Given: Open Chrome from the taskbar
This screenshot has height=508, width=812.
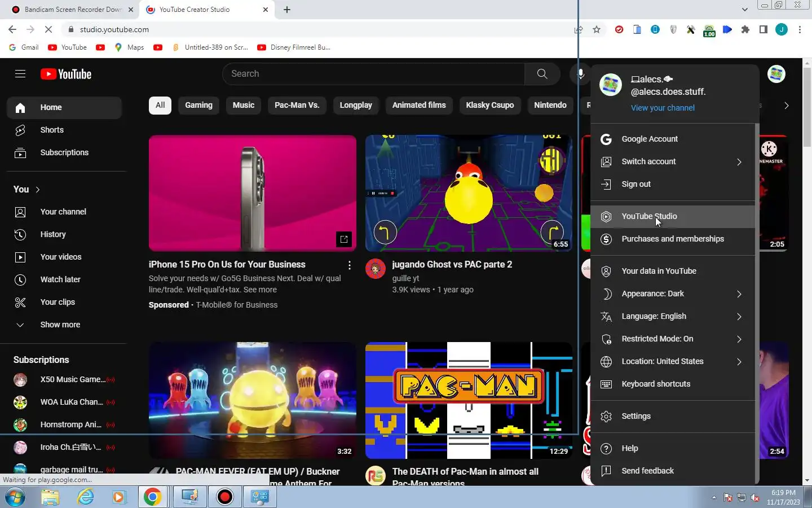Looking at the screenshot, I should click(152, 497).
